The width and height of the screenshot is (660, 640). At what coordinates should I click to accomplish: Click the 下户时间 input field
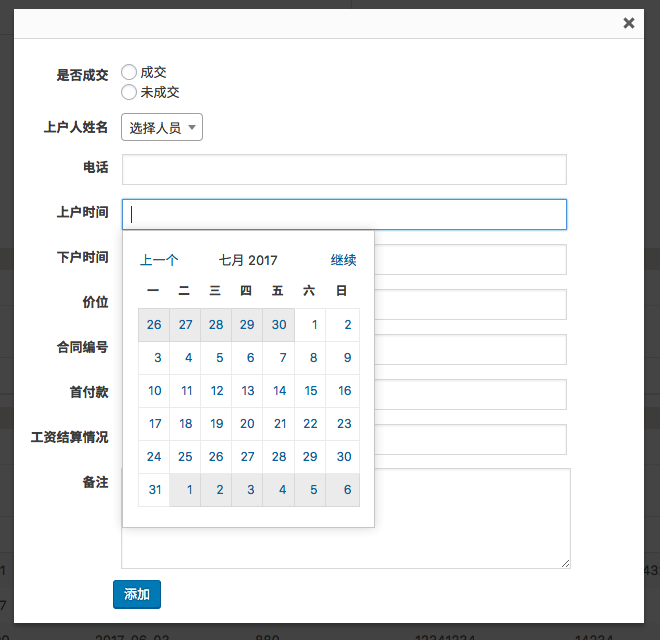[470, 260]
